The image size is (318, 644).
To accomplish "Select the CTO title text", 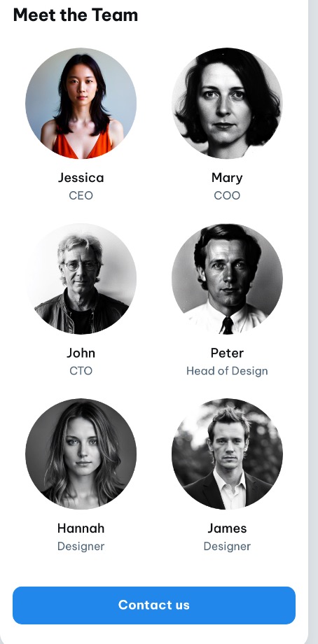I will point(81,371).
